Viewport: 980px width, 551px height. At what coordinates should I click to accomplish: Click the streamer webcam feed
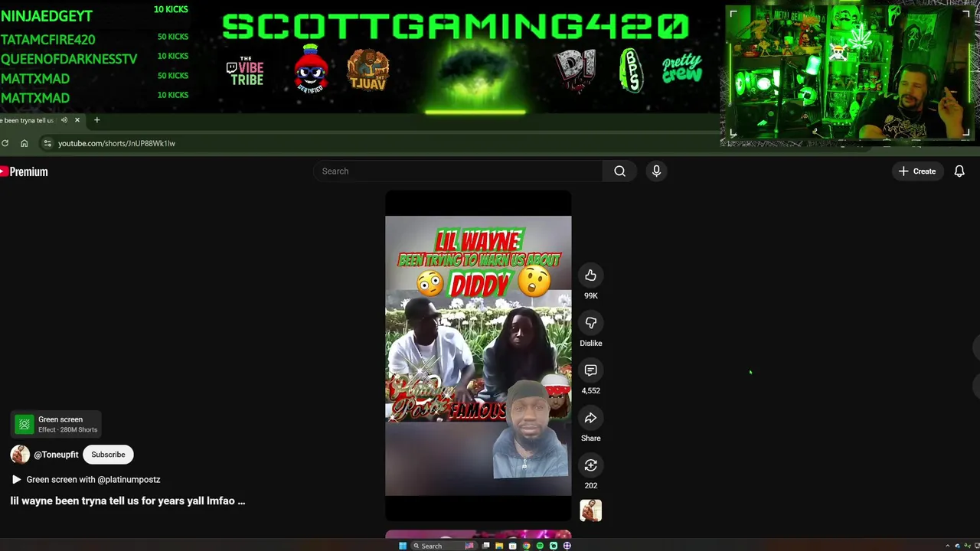848,74
